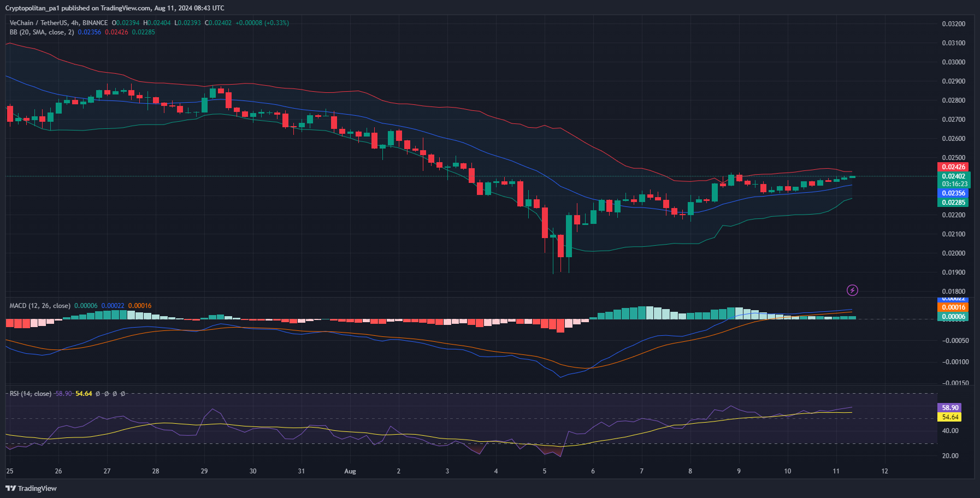Click the TradingView logo at bottom left
Image resolution: width=980 pixels, height=498 pixels.
[x=31, y=488]
